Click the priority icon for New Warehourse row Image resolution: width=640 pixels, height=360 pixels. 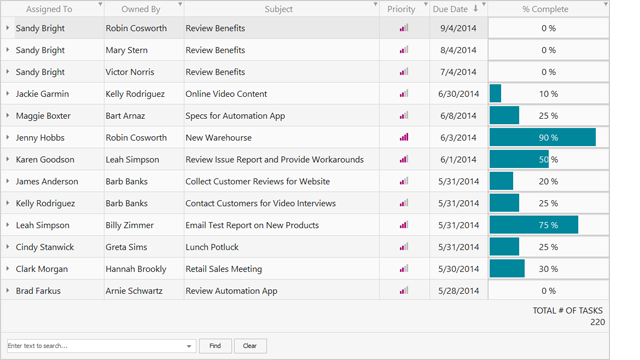pos(404,137)
